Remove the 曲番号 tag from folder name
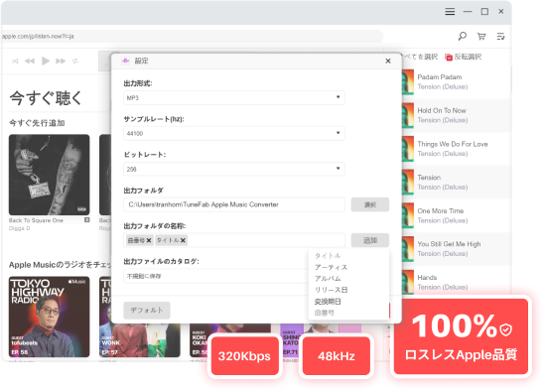This screenshot has width=546, height=392. 149,240
